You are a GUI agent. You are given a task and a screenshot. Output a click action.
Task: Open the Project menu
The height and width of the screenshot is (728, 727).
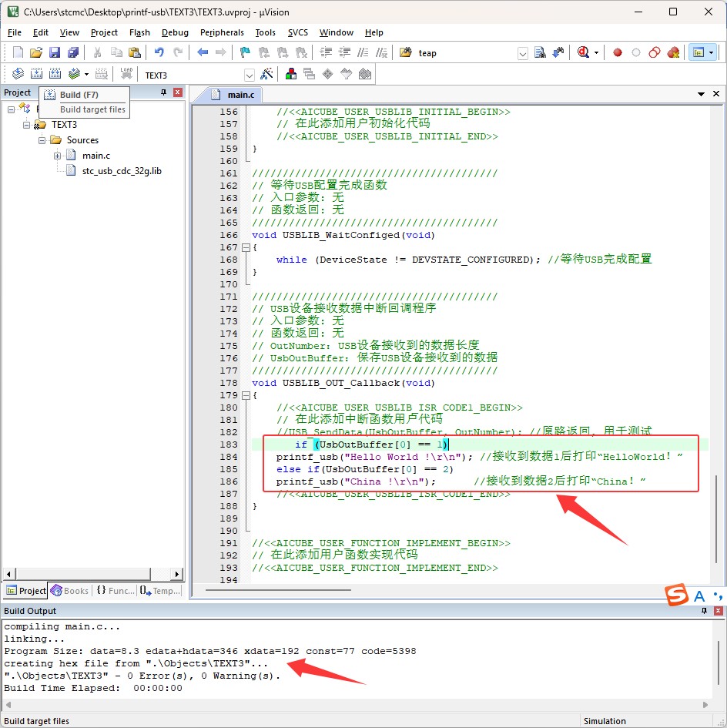(x=104, y=32)
